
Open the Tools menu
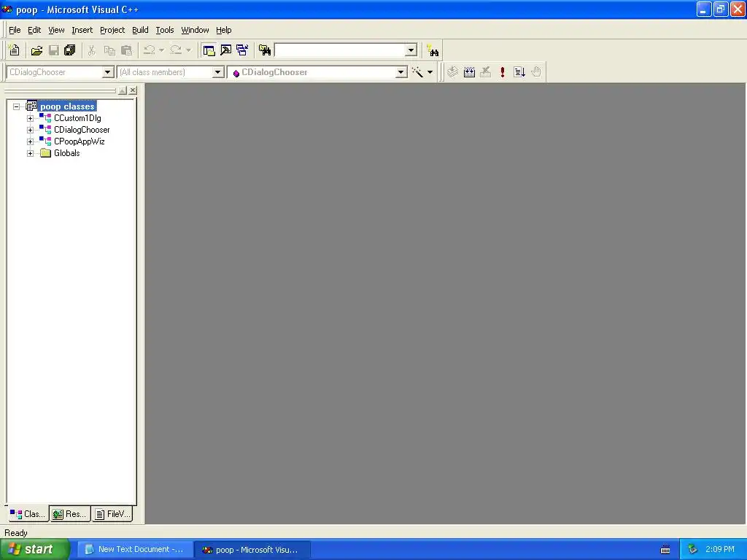pos(165,30)
